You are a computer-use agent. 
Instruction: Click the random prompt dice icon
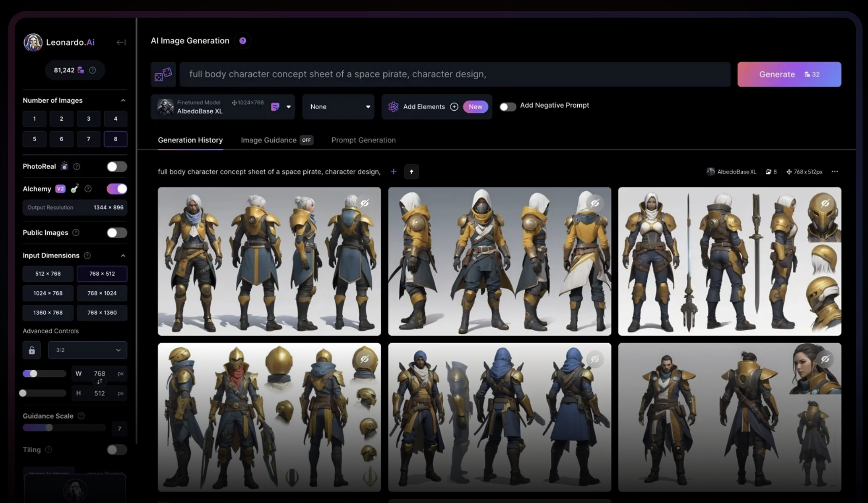(163, 75)
